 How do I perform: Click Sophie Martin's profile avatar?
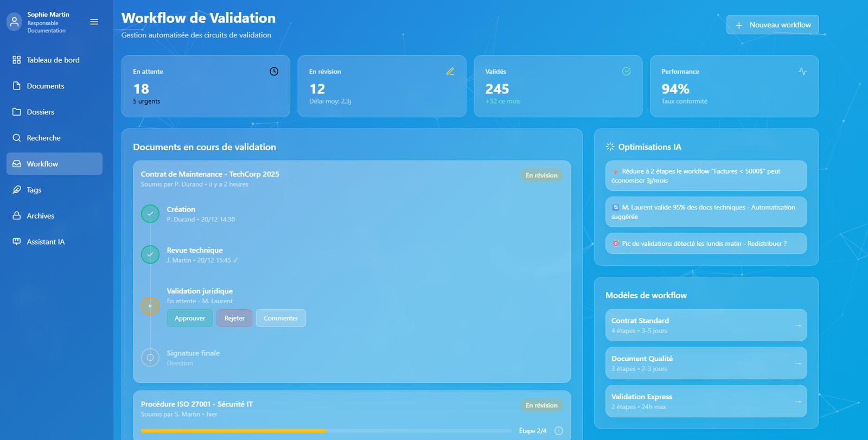[15, 22]
